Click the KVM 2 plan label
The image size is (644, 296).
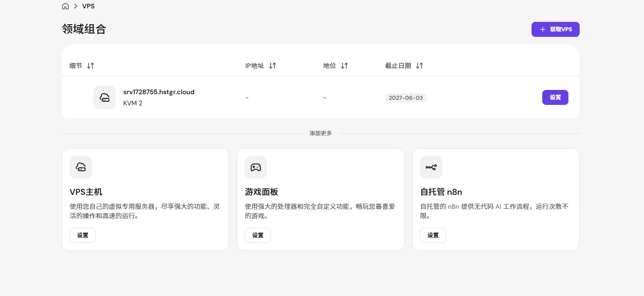[133, 103]
